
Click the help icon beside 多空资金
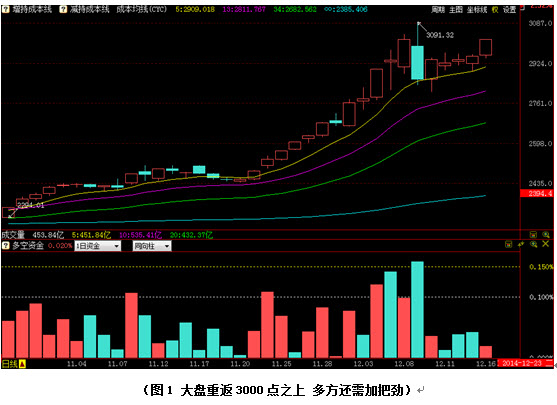coord(6,245)
